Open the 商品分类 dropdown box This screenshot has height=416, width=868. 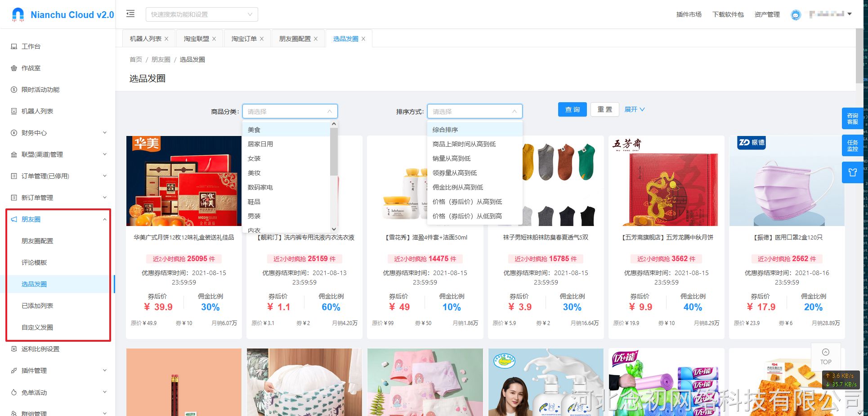(x=290, y=112)
